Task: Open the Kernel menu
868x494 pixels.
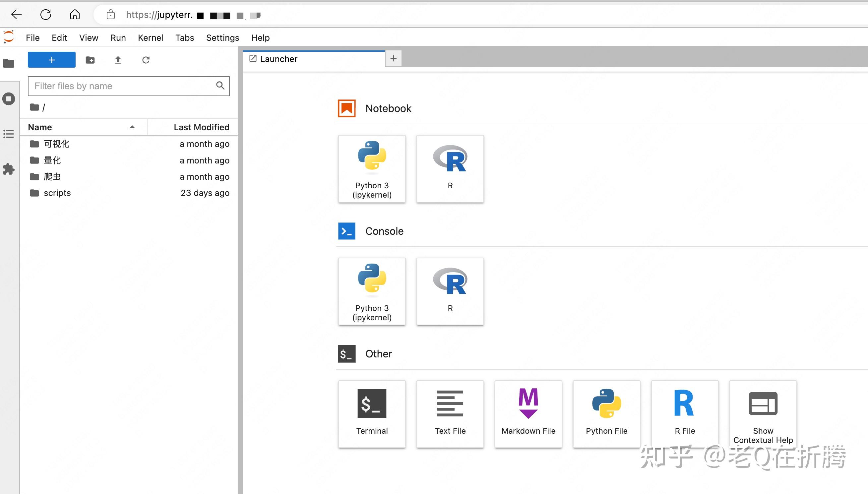Action: coord(150,38)
